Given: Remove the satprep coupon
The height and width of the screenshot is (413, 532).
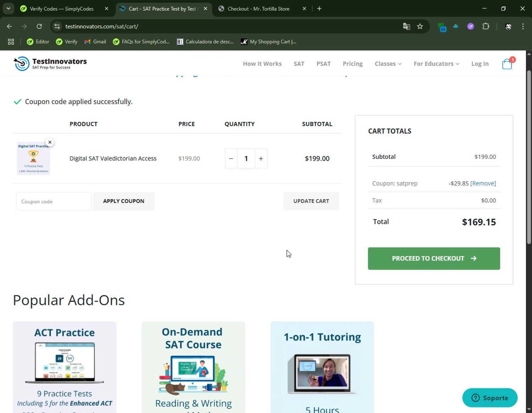Looking at the screenshot, I should click(x=483, y=183).
